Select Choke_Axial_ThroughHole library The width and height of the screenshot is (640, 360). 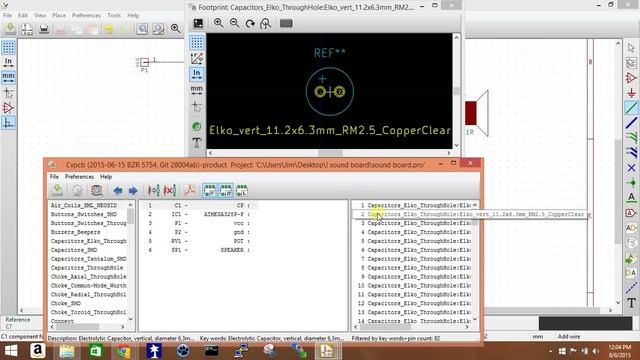click(x=88, y=277)
